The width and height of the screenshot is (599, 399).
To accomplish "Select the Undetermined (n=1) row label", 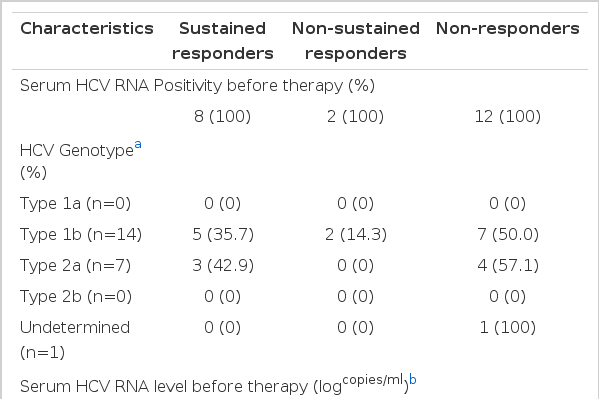I will click(75, 340).
